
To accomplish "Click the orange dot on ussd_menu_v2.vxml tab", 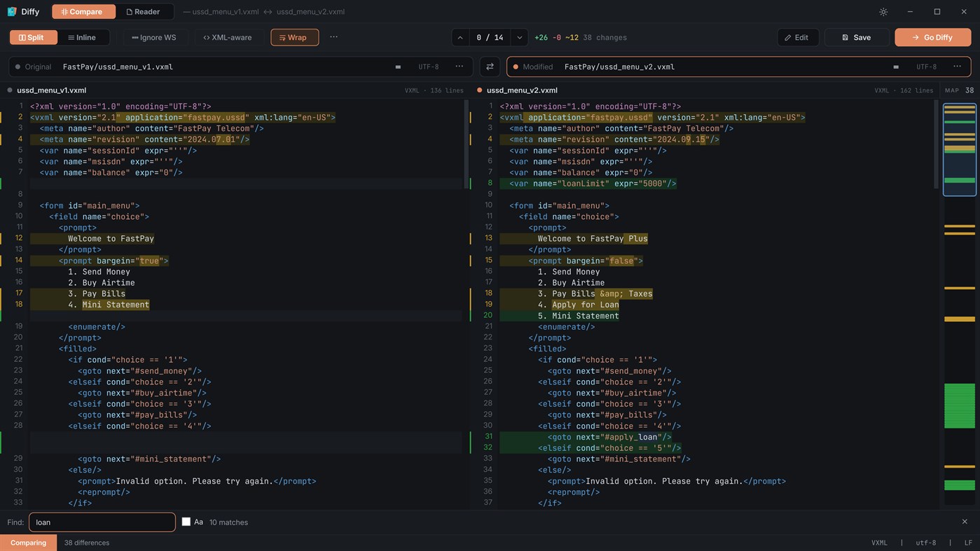I will (480, 90).
